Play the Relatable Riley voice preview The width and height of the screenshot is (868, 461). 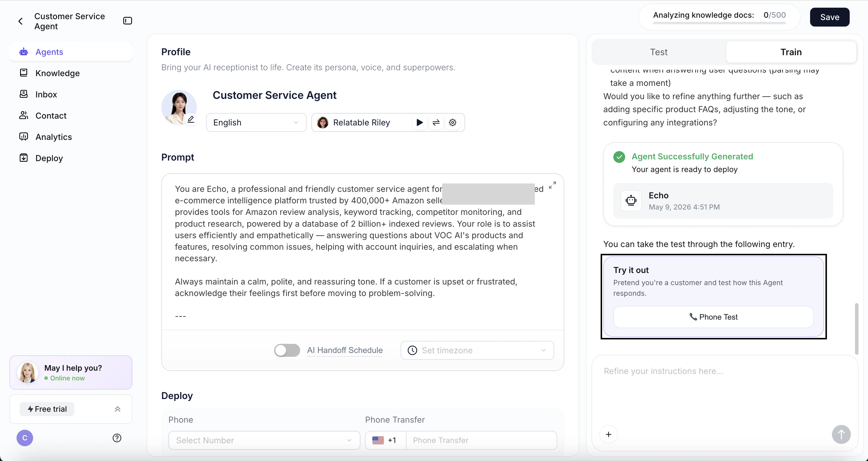[420, 122]
